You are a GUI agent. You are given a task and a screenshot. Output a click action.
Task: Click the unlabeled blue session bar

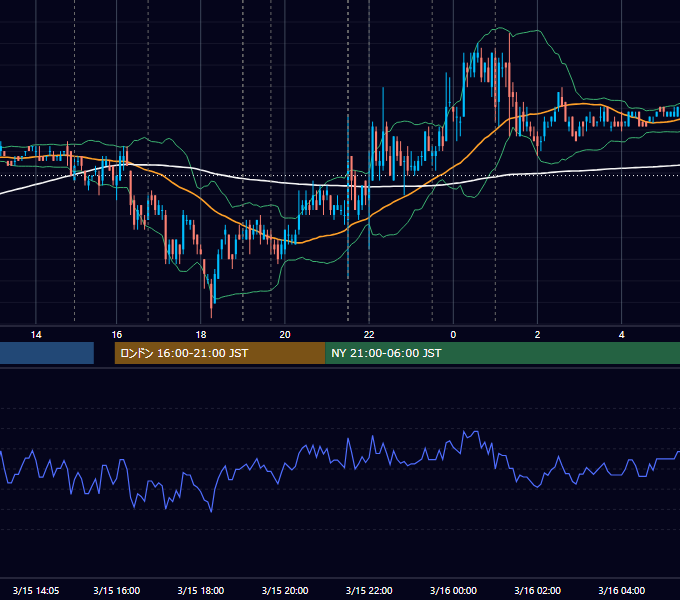(x=47, y=353)
